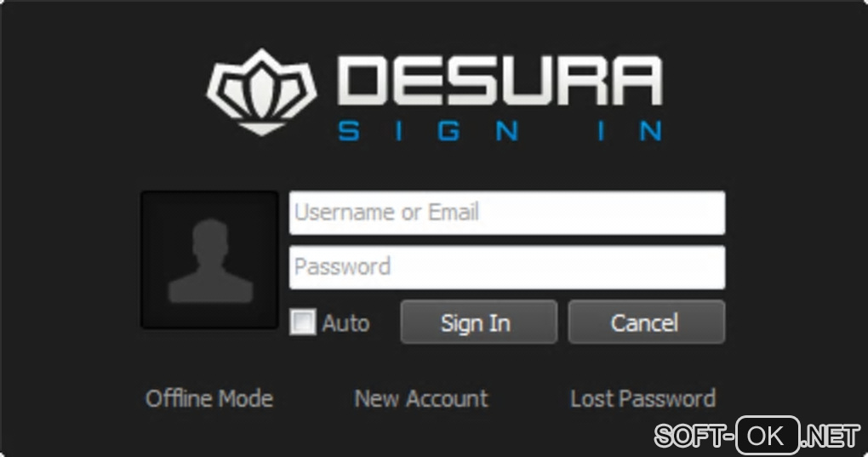Open the Offline Mode link
Screen dimensions: 868x457
pyautogui.click(x=209, y=398)
